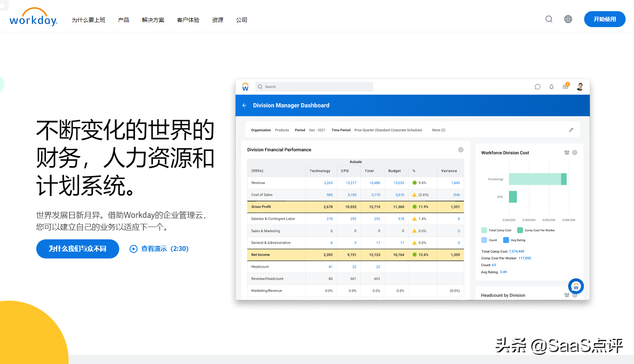The image size is (634, 364).
Task: Click the Workday logo in the header
Action: (33, 17)
